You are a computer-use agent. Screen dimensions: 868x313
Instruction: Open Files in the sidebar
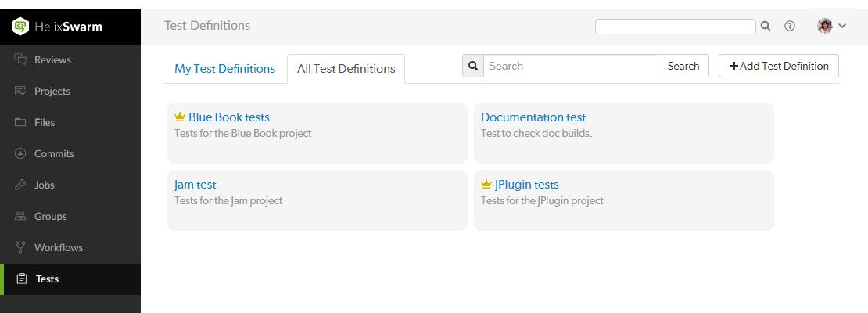[x=70, y=122]
